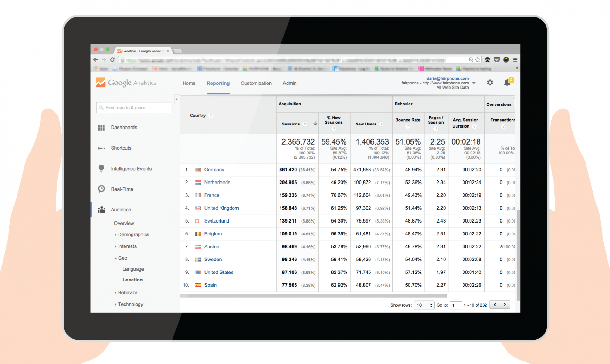
Task: Open the United States country link
Action: 219,272
